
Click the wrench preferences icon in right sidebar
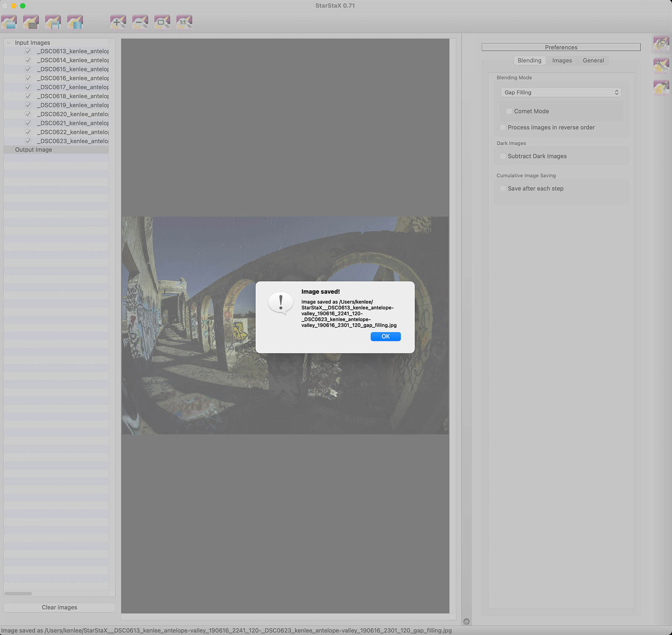click(x=661, y=65)
